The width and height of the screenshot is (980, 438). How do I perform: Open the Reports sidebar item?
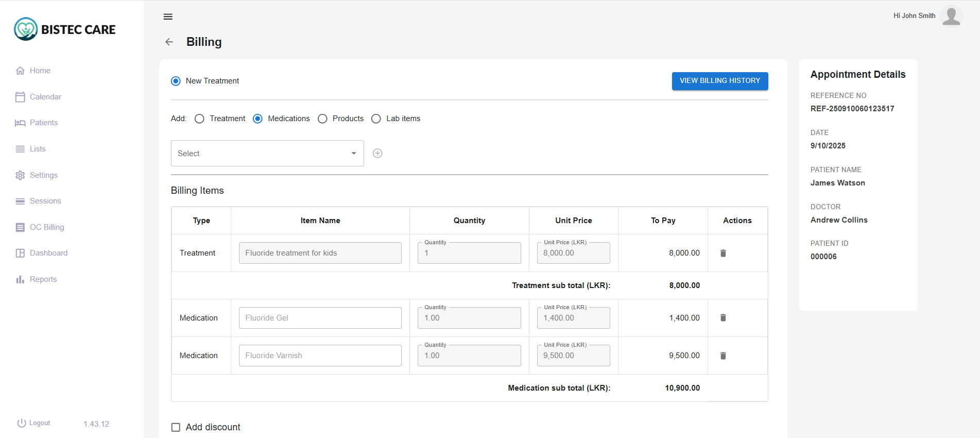click(x=43, y=279)
